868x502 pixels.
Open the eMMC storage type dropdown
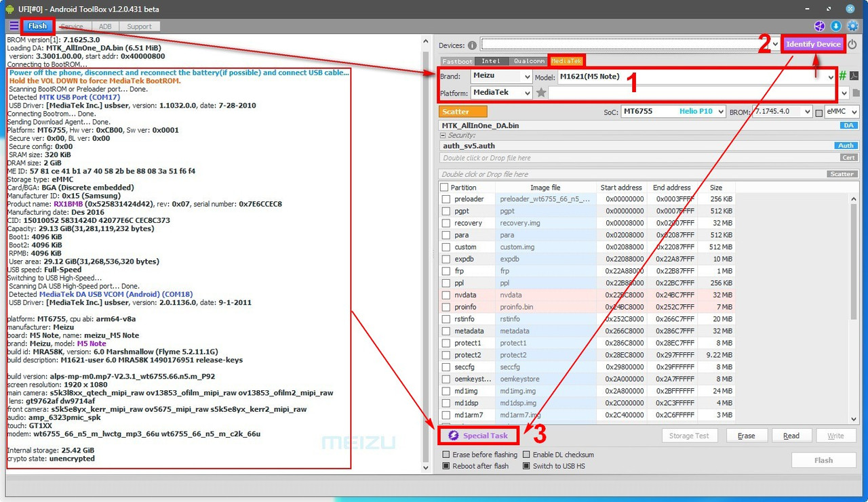pos(842,112)
